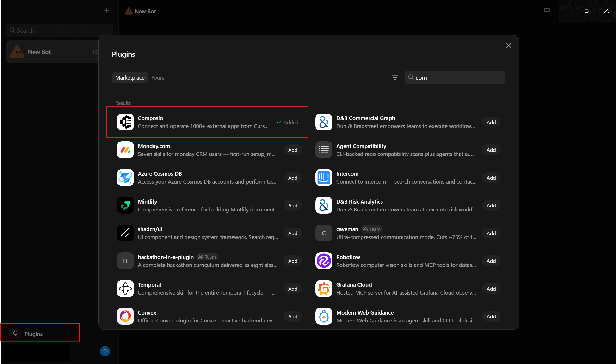Click the Azure Cosmos DB title
Screen dimensions: 616x364
(x=160, y=174)
